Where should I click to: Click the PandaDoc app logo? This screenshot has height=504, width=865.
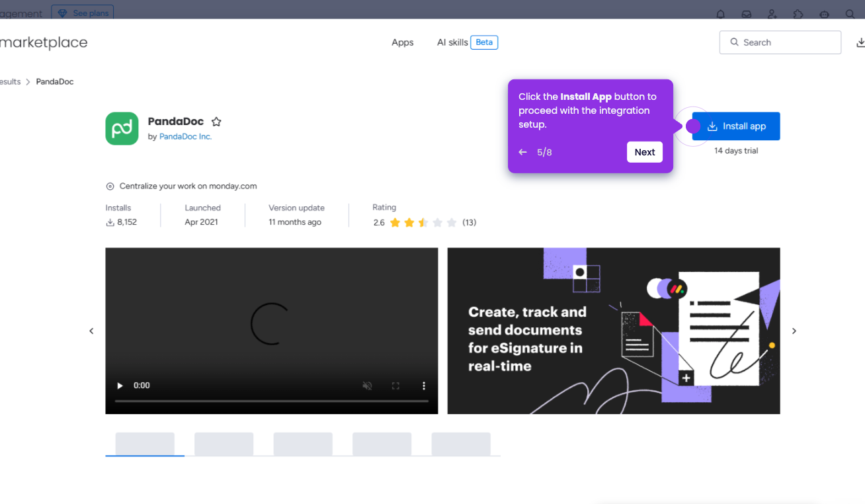pyautogui.click(x=122, y=128)
